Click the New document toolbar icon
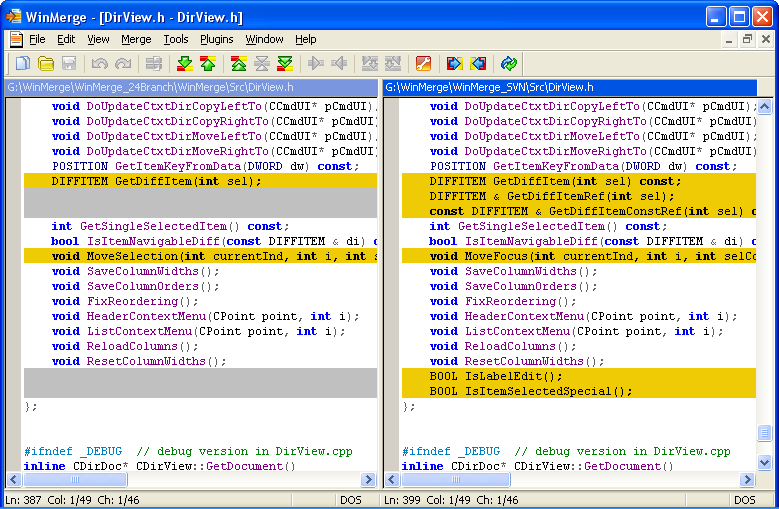Screen dimensions: 779x509 coord(22,64)
